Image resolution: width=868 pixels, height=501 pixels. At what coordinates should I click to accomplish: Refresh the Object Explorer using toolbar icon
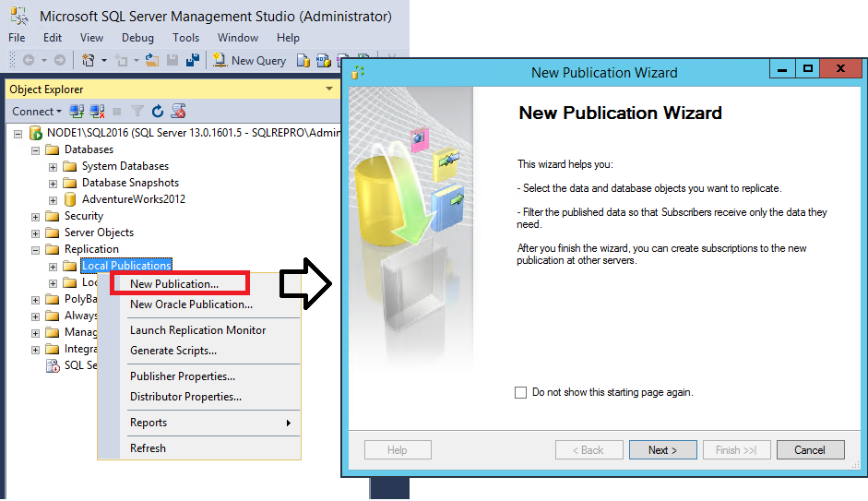point(158,112)
